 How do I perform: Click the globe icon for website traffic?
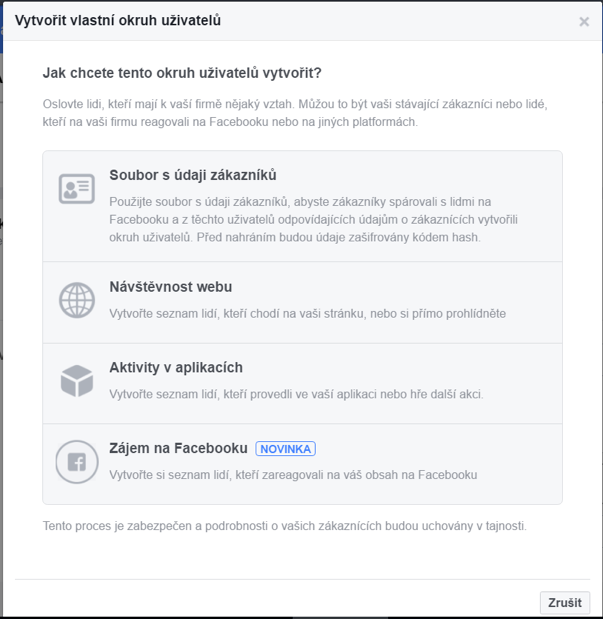pyautogui.click(x=77, y=300)
